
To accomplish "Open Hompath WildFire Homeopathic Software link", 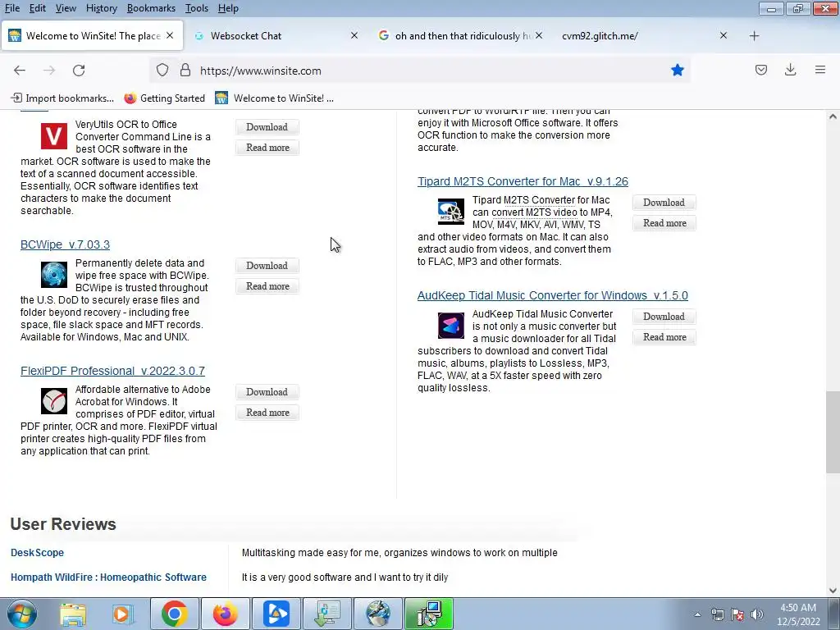I will click(x=108, y=577).
